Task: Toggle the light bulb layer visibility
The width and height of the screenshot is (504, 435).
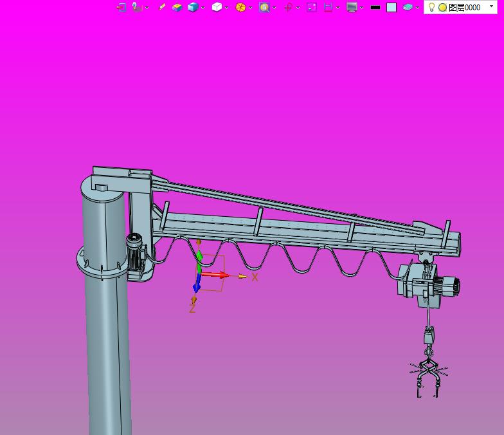Action: [x=432, y=7]
